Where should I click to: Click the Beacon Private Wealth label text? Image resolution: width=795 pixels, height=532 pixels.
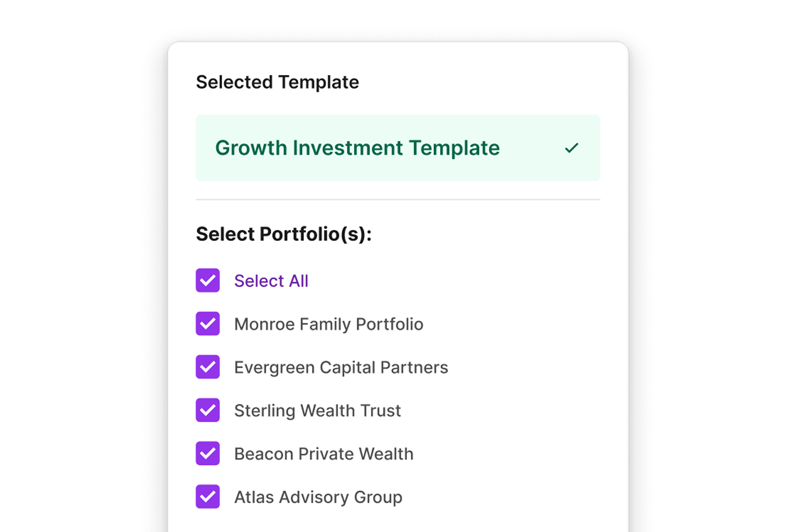pyautogui.click(x=324, y=454)
